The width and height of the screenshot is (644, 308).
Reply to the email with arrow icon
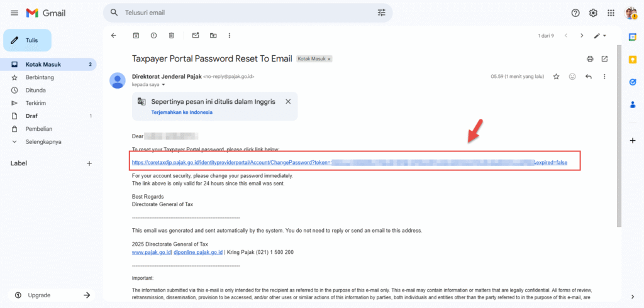(589, 77)
